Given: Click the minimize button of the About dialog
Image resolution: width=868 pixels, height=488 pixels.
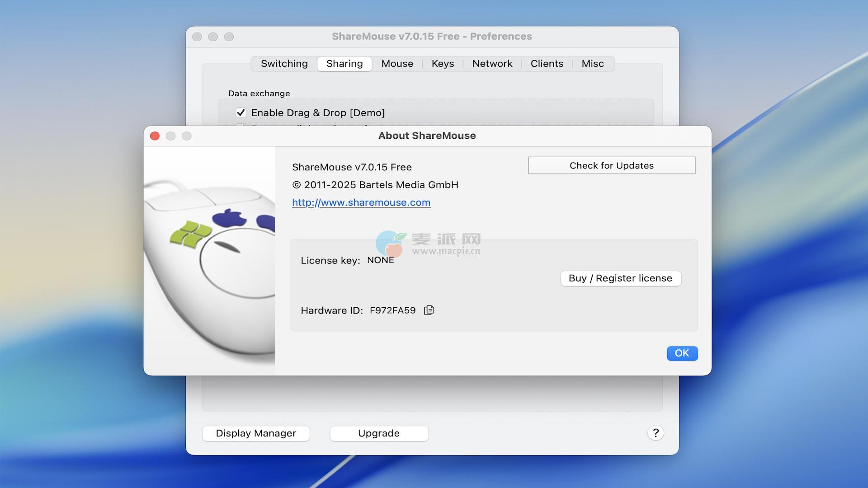Looking at the screenshot, I should 170,136.
